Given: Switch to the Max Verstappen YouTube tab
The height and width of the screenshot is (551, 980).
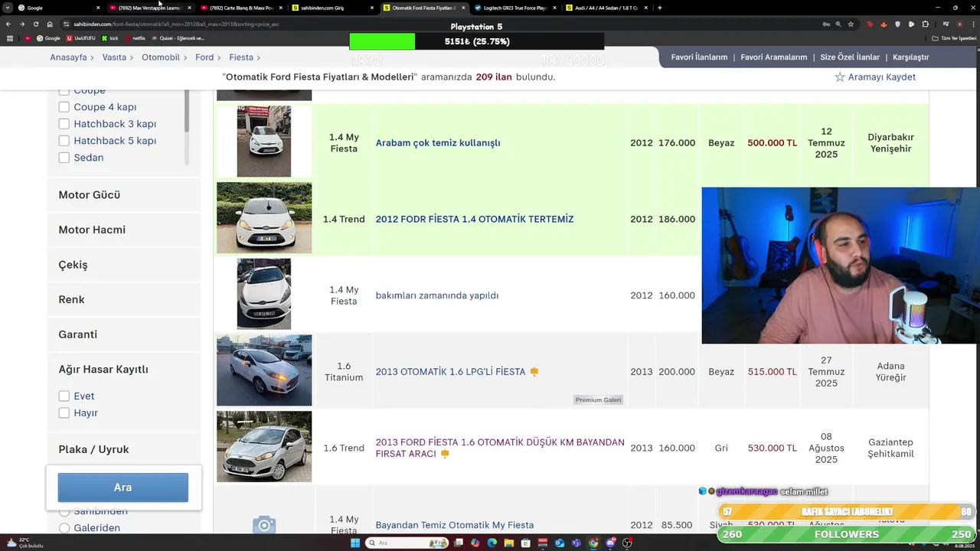Looking at the screenshot, I should click(x=149, y=8).
